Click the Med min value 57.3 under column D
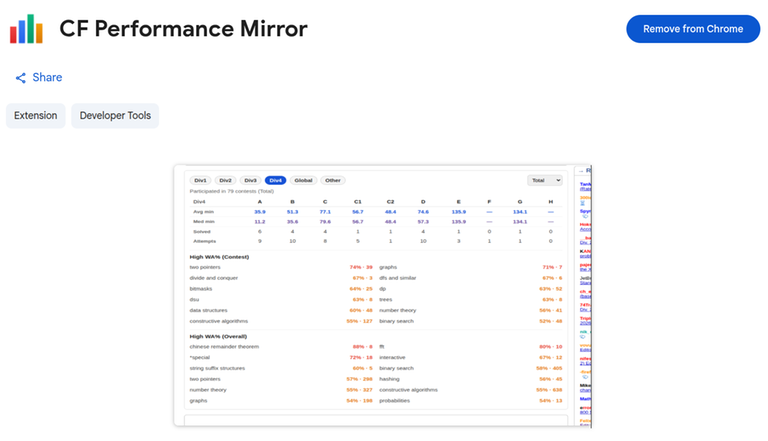 (423, 221)
